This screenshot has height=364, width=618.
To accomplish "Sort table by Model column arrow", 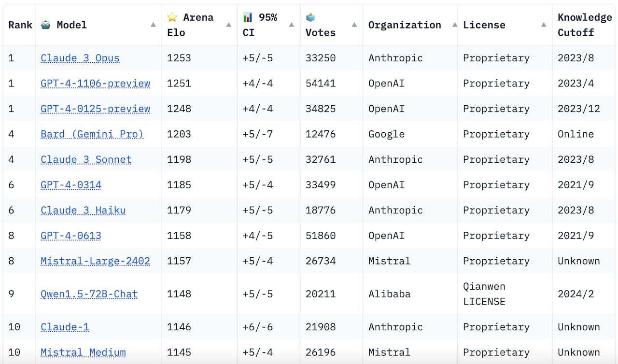I will pos(153,25).
